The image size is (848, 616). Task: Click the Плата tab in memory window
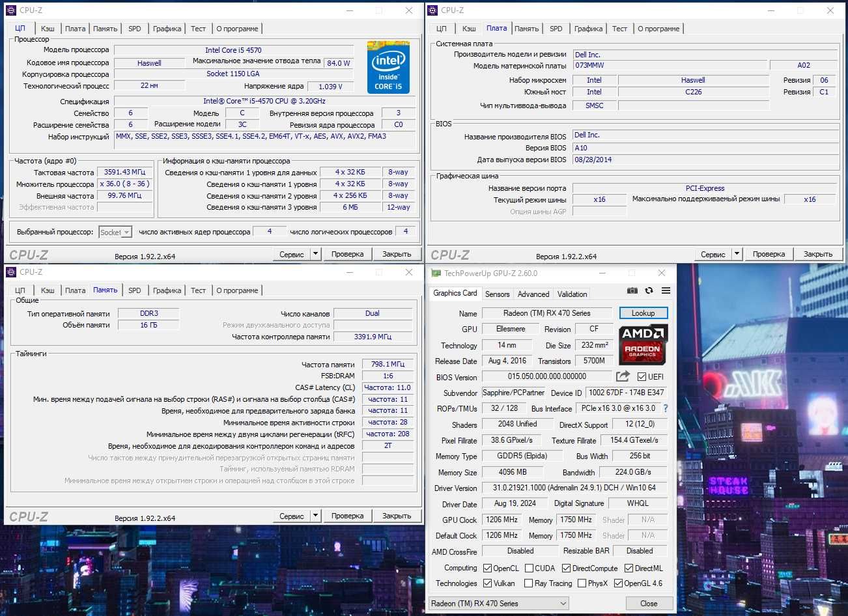pos(75,290)
